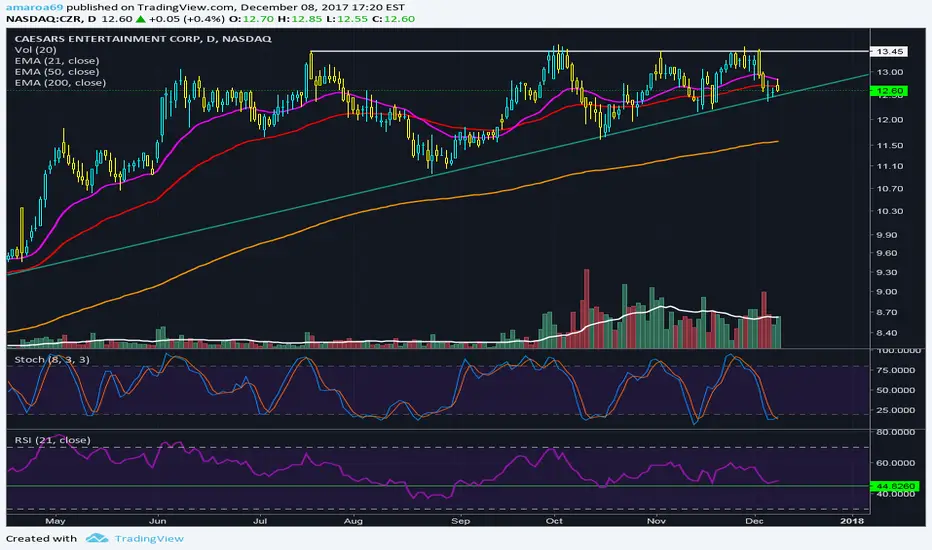
Task: Click the 25.0000 stochastic axis label
Action: click(895, 410)
